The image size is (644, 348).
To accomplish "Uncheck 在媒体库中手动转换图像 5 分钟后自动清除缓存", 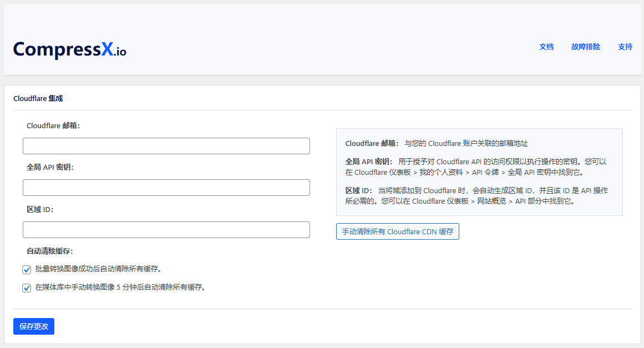I will (x=27, y=288).
